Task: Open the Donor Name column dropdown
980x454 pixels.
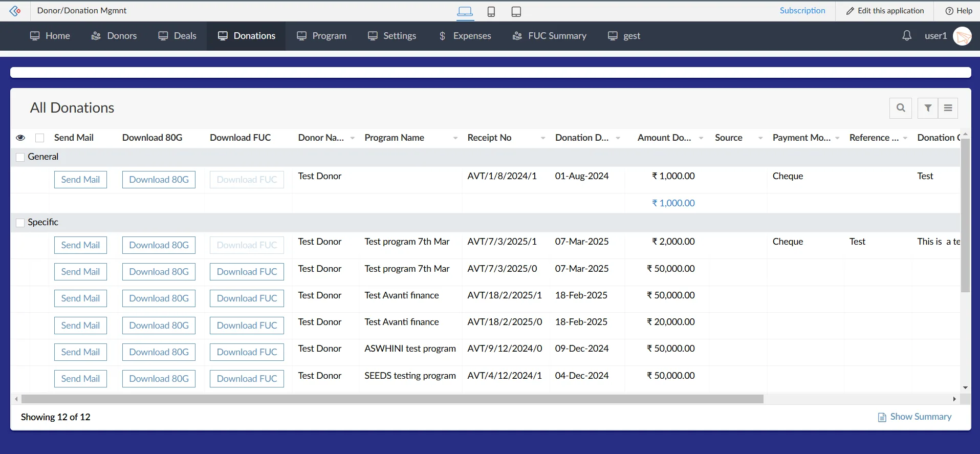Action: coord(353,138)
